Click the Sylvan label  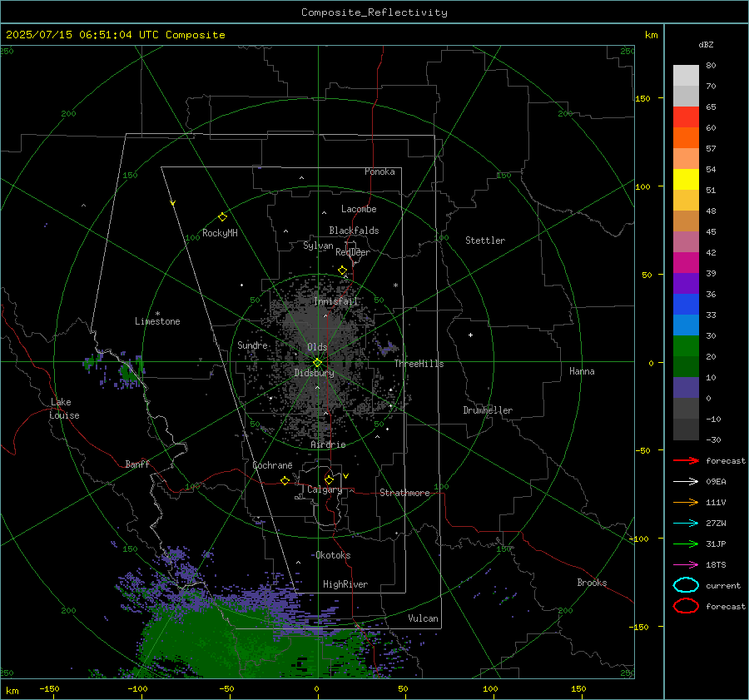(x=318, y=246)
